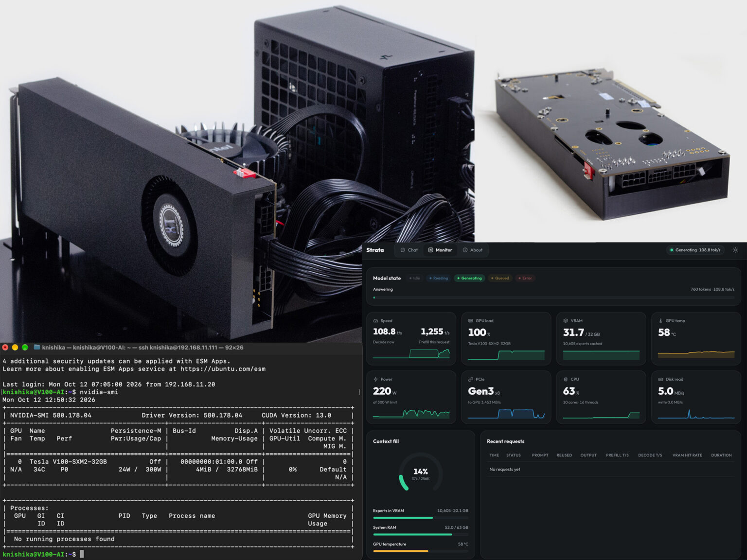Click the PREFILL T/S column header

(x=617, y=455)
